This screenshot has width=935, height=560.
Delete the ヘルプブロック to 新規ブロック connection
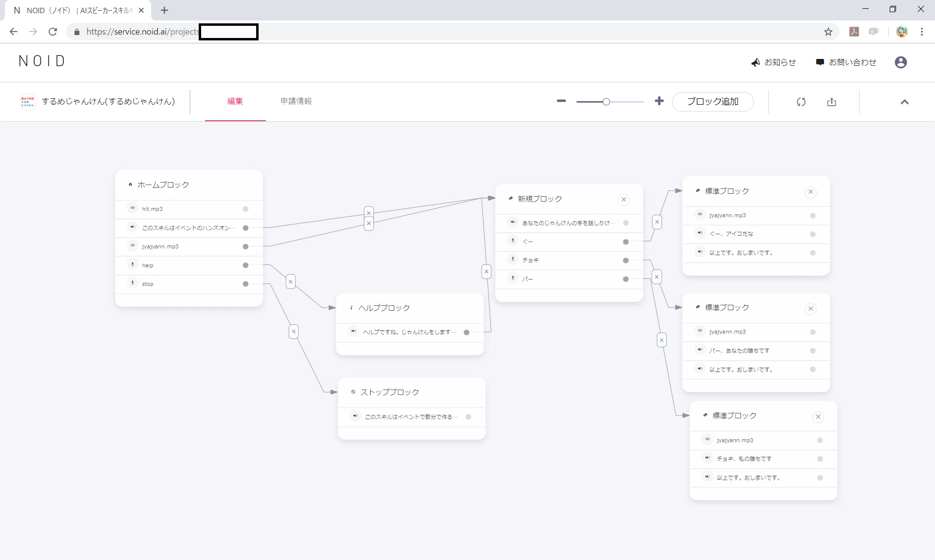click(x=486, y=272)
